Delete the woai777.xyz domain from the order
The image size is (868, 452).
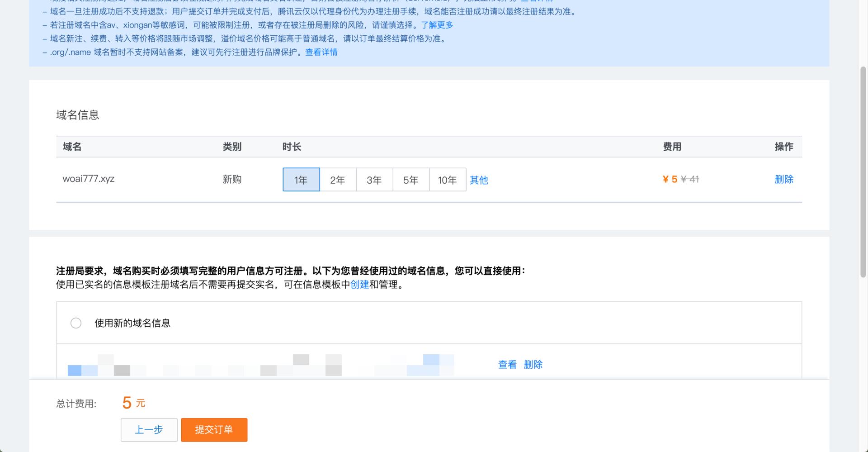click(x=784, y=179)
